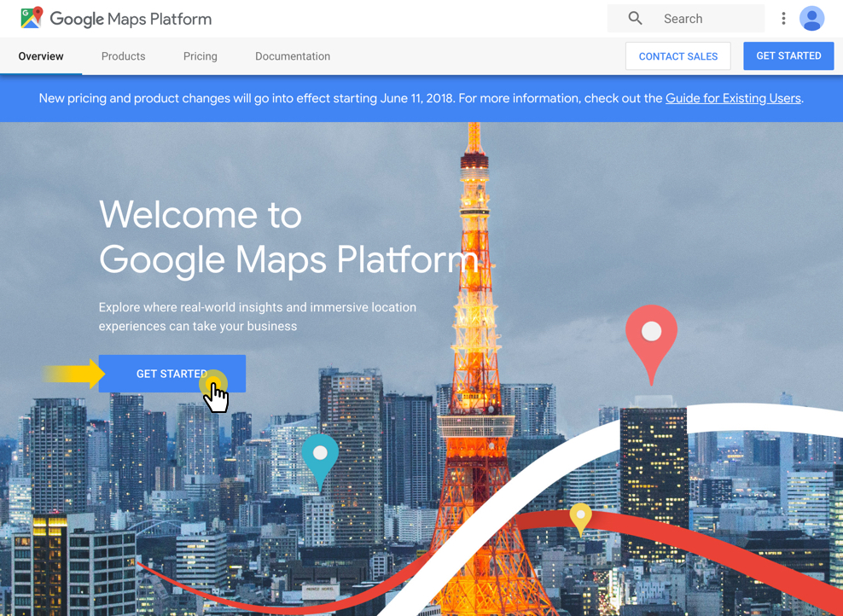Click the Contact Sales button
843x616 pixels.
678,56
